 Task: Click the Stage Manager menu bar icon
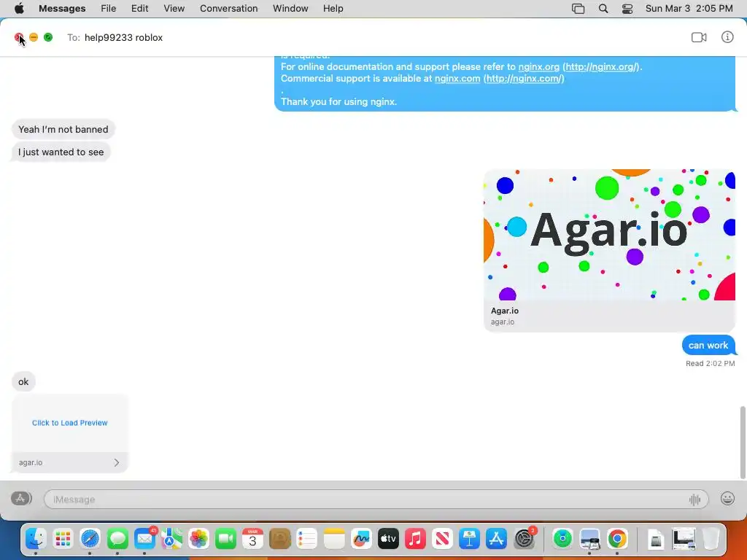tap(578, 9)
